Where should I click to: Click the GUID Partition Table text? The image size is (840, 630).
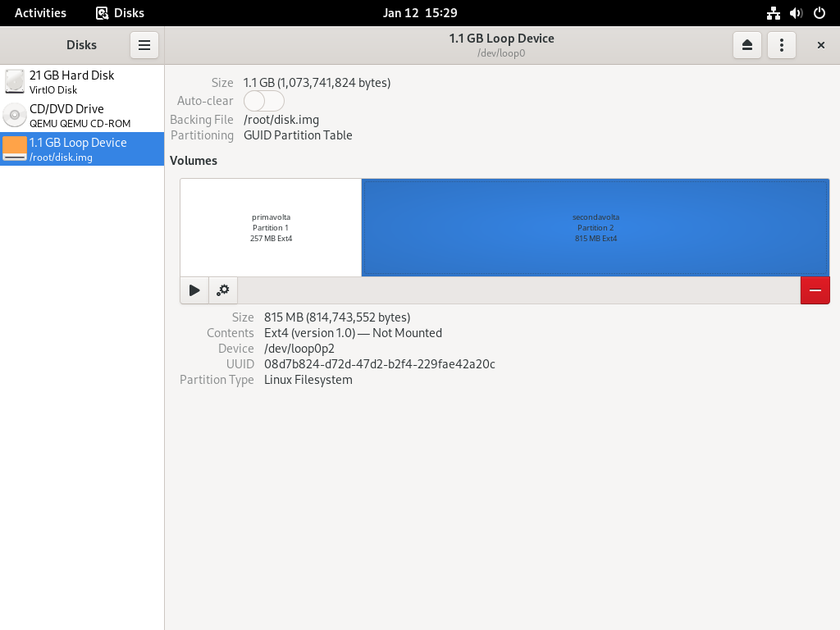point(298,135)
